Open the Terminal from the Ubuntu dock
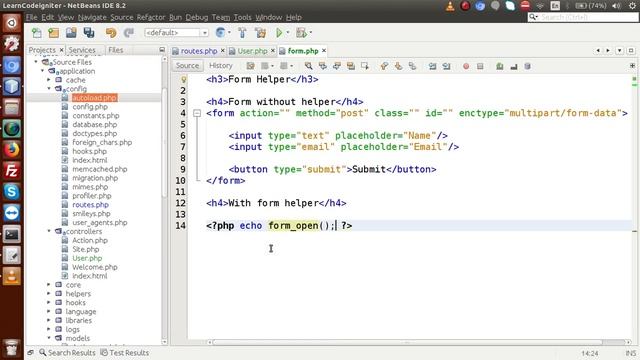This screenshot has width=640, height=360. tap(11, 234)
